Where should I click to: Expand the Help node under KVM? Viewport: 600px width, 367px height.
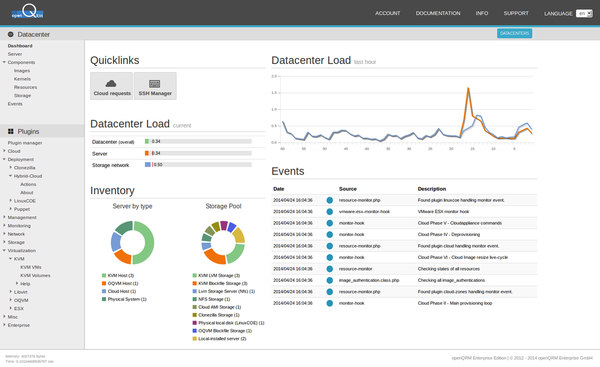(x=16, y=283)
